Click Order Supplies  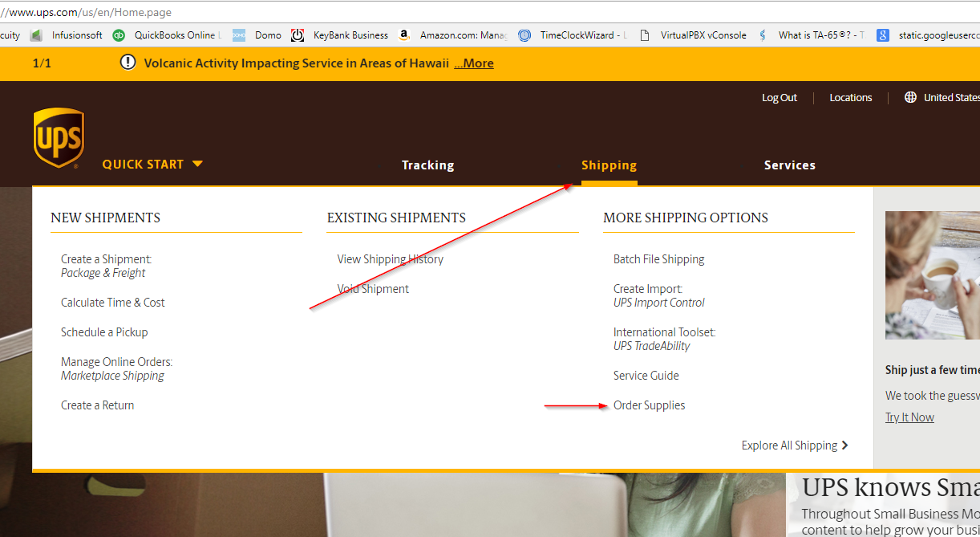pyautogui.click(x=649, y=405)
